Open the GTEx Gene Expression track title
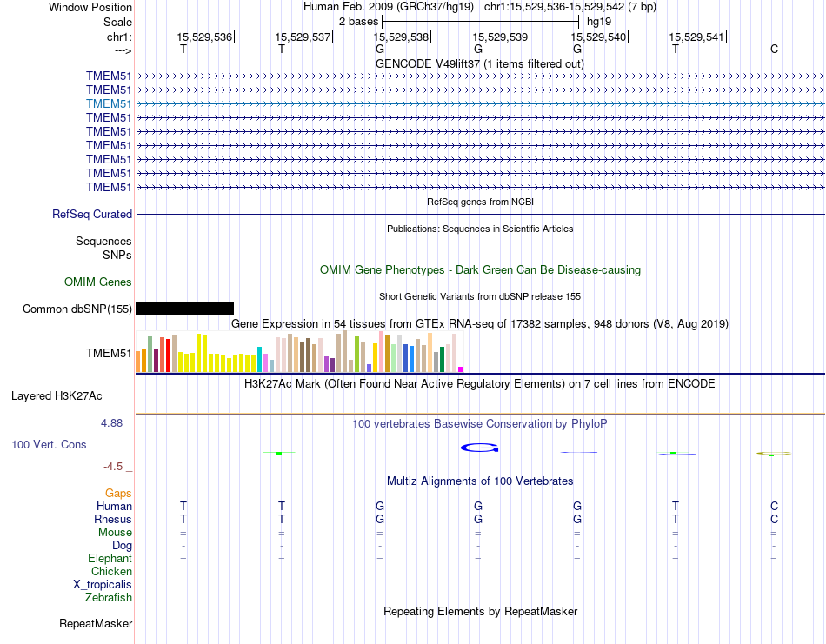 pyautogui.click(x=480, y=324)
